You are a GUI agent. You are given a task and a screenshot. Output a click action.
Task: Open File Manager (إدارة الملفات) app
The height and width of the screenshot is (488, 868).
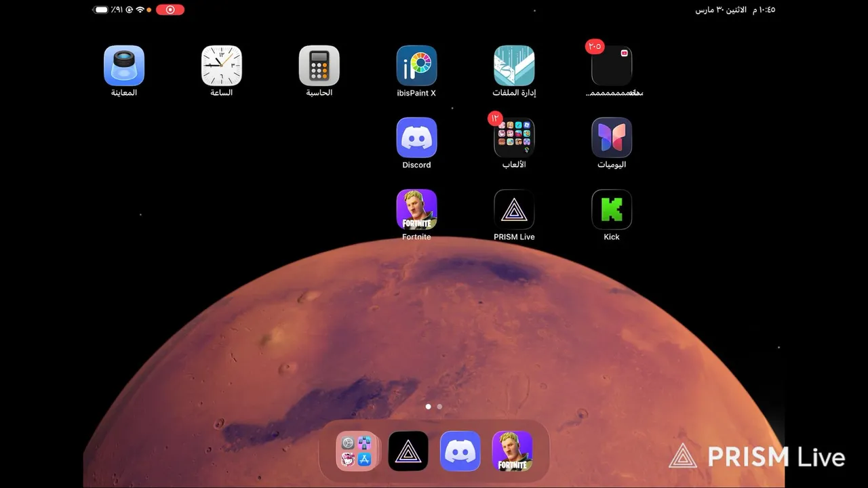pos(514,66)
